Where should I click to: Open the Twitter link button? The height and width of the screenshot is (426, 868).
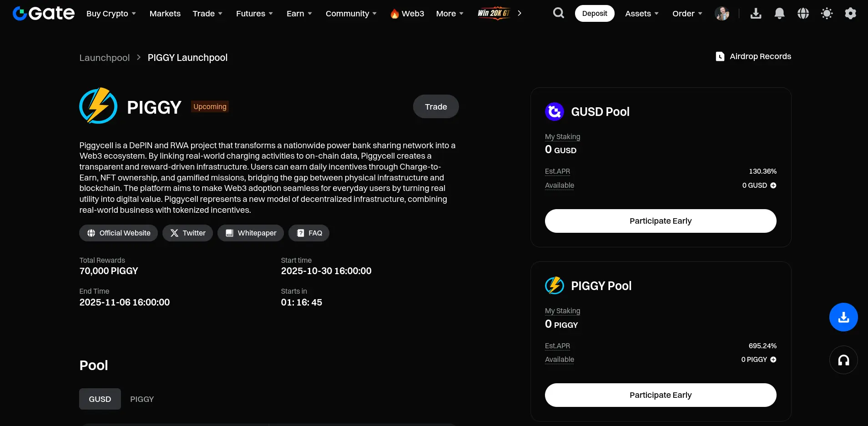coord(187,233)
